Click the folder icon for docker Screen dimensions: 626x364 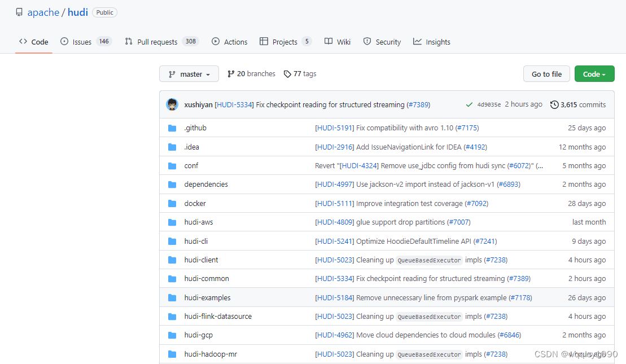pyautogui.click(x=172, y=204)
